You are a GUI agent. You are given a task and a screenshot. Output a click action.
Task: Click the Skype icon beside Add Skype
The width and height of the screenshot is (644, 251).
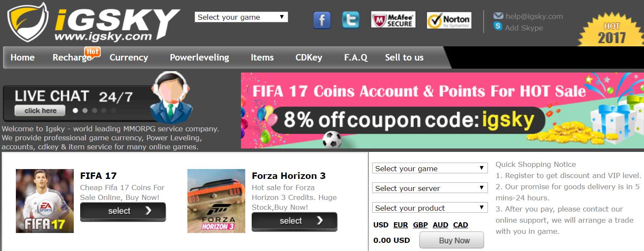coord(498,26)
